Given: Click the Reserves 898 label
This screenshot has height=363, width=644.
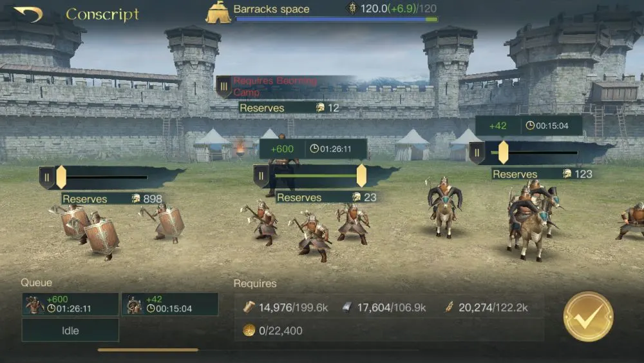Looking at the screenshot, I should [112, 199].
